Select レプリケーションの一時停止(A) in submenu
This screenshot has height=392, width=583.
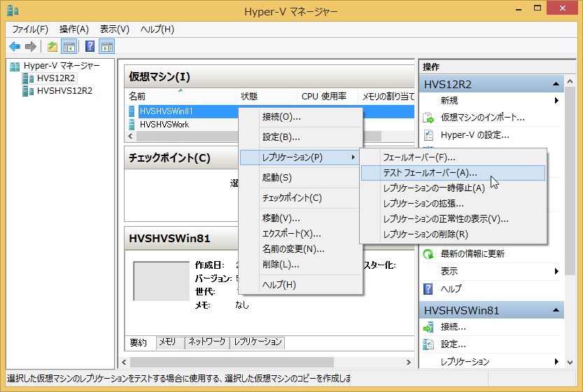(454, 188)
